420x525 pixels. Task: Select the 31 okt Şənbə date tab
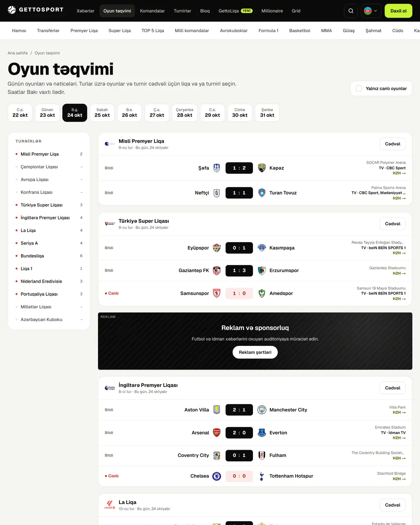coord(267,113)
